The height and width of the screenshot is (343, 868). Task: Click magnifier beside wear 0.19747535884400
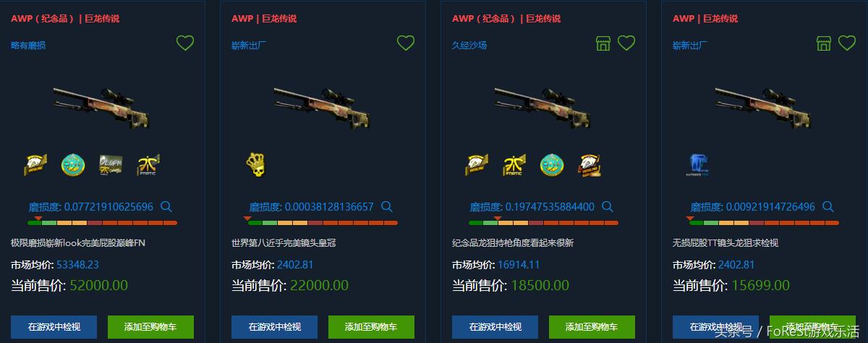click(x=608, y=207)
